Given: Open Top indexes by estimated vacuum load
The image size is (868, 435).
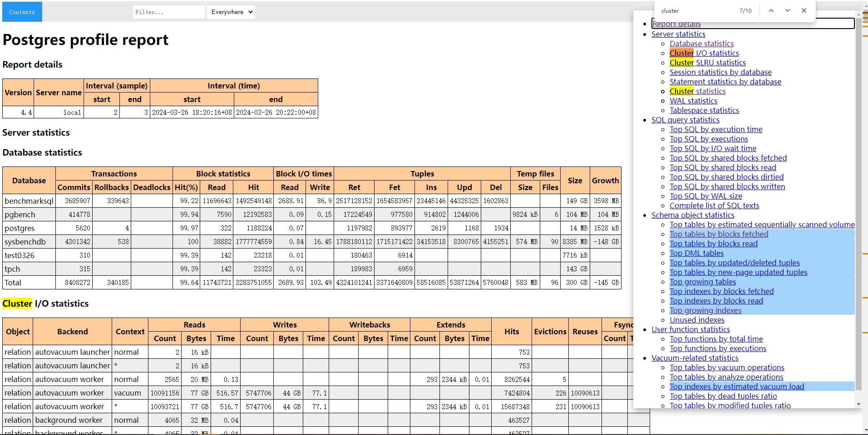Looking at the screenshot, I should [737, 386].
